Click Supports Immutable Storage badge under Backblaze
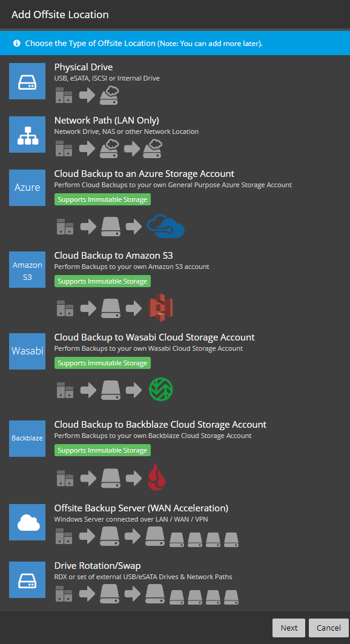Viewport: 350px width, 644px height. pyautogui.click(x=102, y=450)
